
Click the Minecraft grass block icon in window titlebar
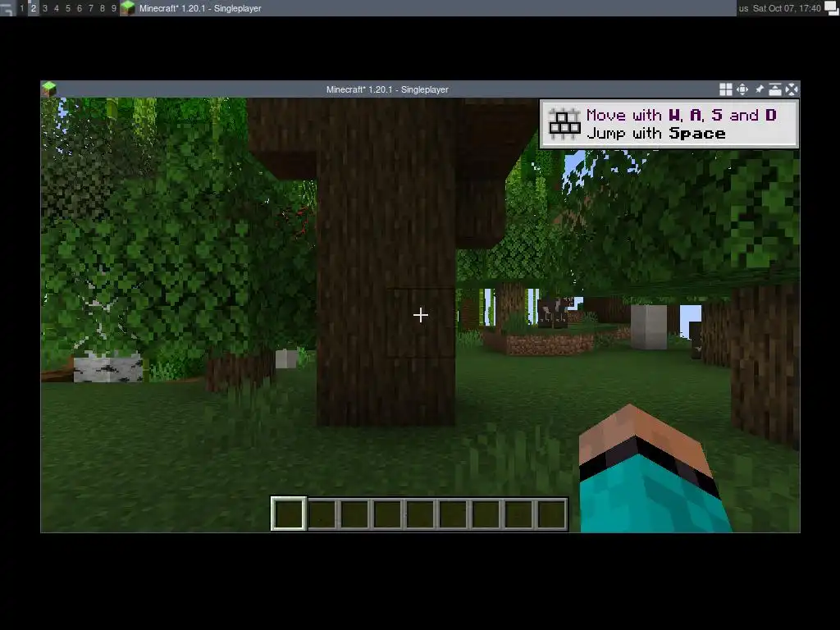point(48,89)
